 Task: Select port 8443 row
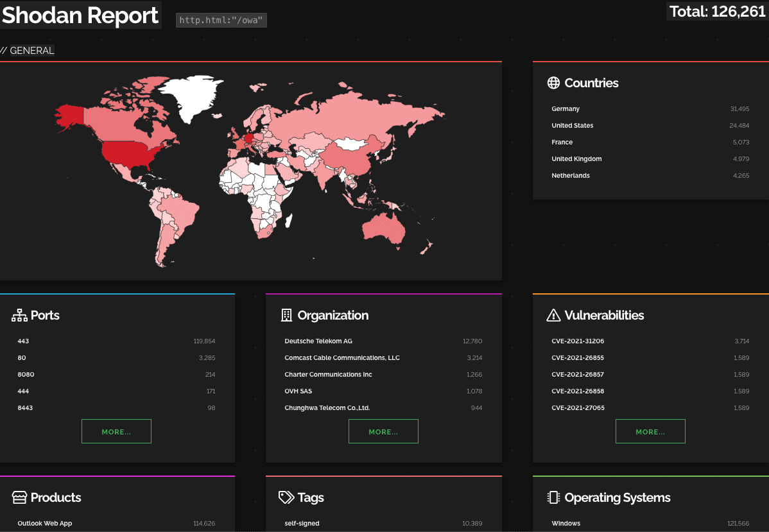point(116,408)
